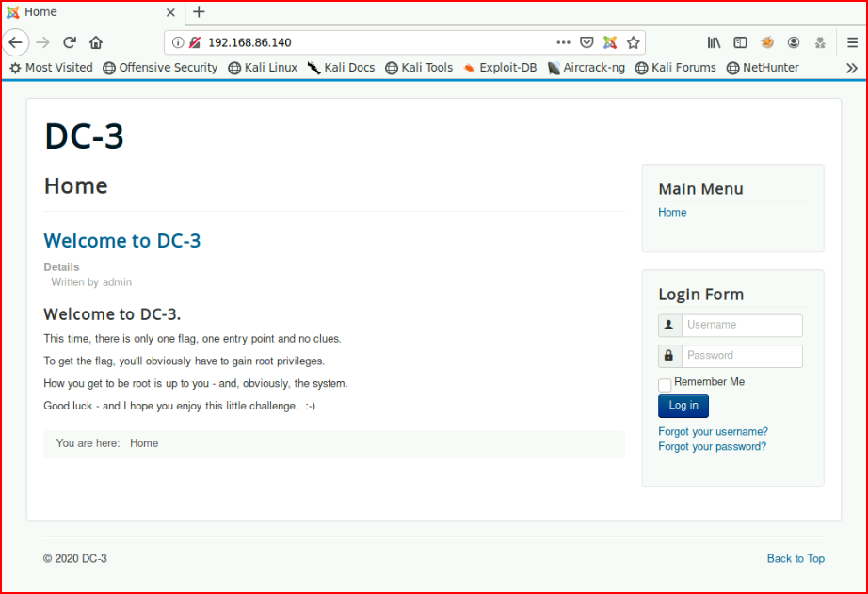
Task: Show site information icon in address bar
Action: coord(177,42)
